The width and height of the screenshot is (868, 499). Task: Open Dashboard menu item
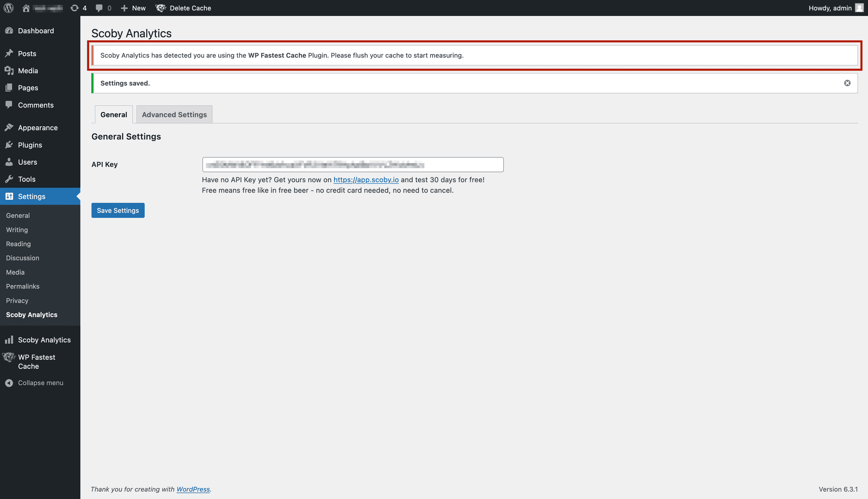point(36,30)
